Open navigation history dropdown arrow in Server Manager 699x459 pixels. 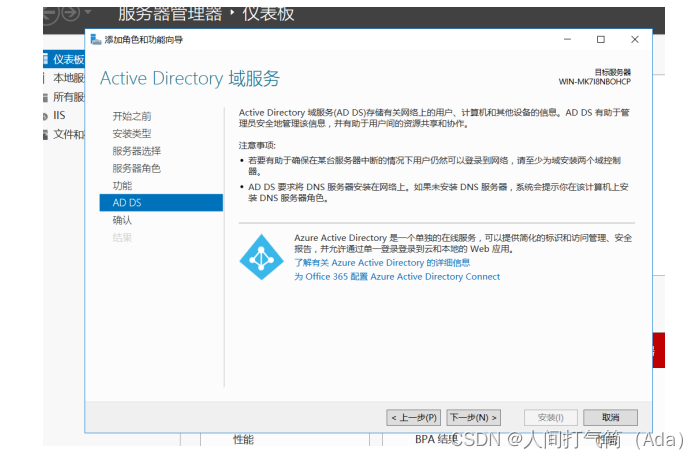tap(88, 12)
